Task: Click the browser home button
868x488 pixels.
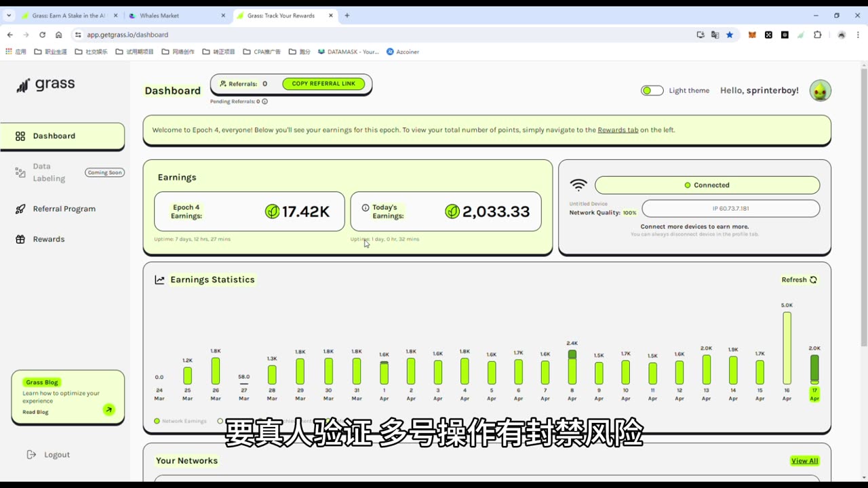Action: (x=58, y=35)
